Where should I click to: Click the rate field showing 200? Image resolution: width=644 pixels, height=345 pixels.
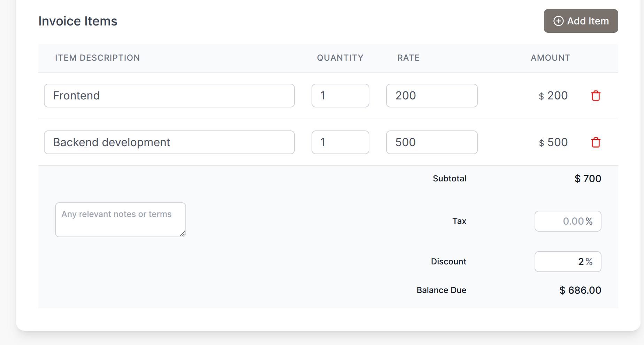click(431, 95)
